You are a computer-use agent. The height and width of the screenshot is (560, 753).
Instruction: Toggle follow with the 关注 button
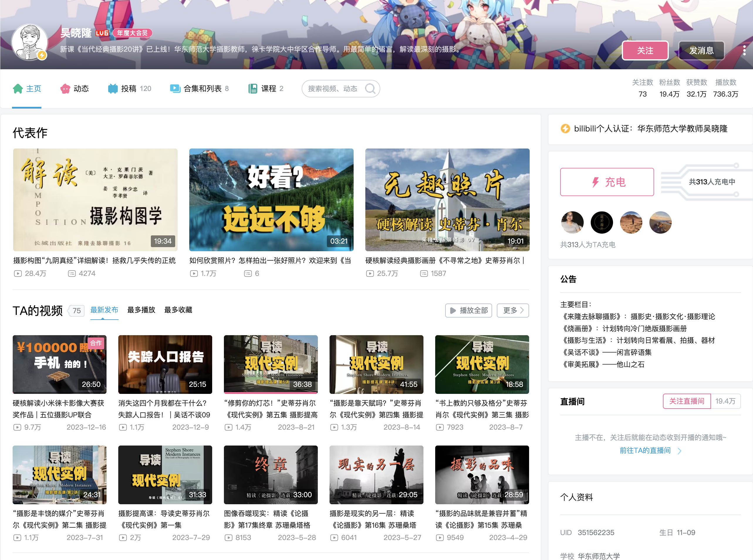[645, 50]
